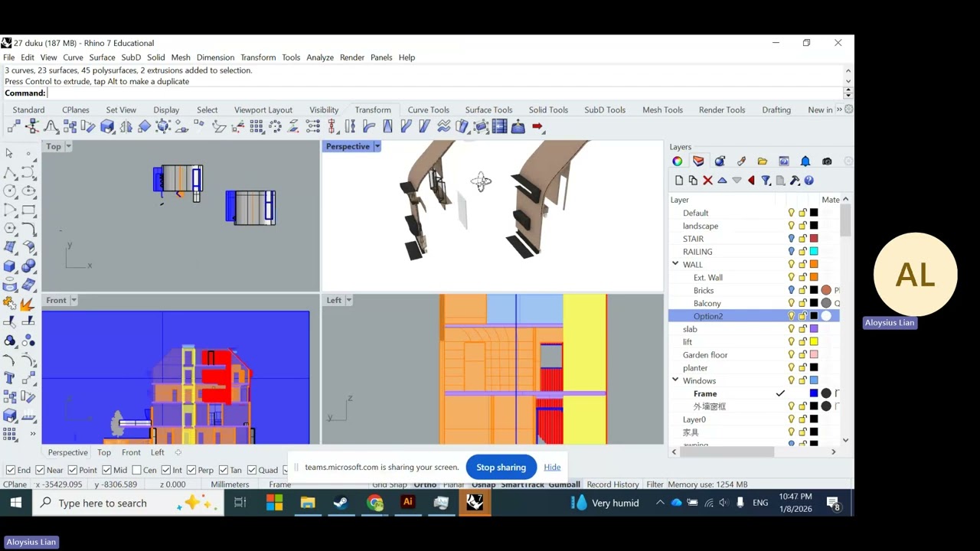The height and width of the screenshot is (551, 980).
Task: Open Chrome from the Windows taskbar
Action: pos(374,503)
